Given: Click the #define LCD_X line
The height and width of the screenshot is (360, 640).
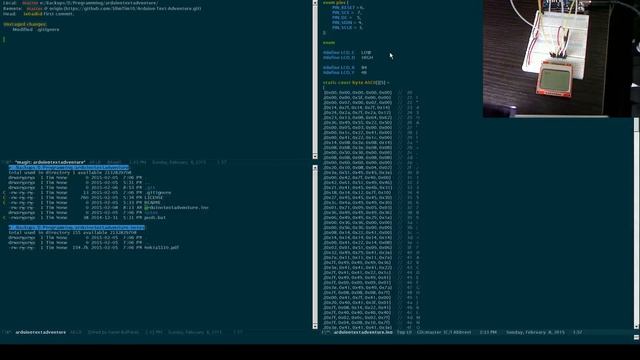Looking at the screenshot, I should 345,67.
